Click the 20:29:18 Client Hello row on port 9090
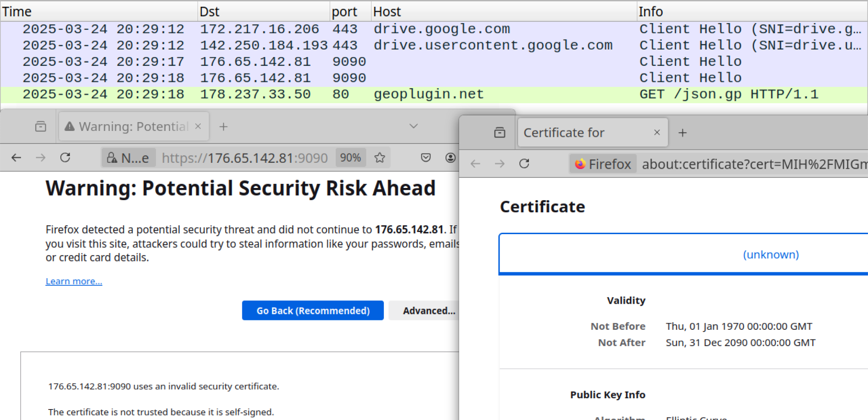868x420 pixels. [x=434, y=78]
